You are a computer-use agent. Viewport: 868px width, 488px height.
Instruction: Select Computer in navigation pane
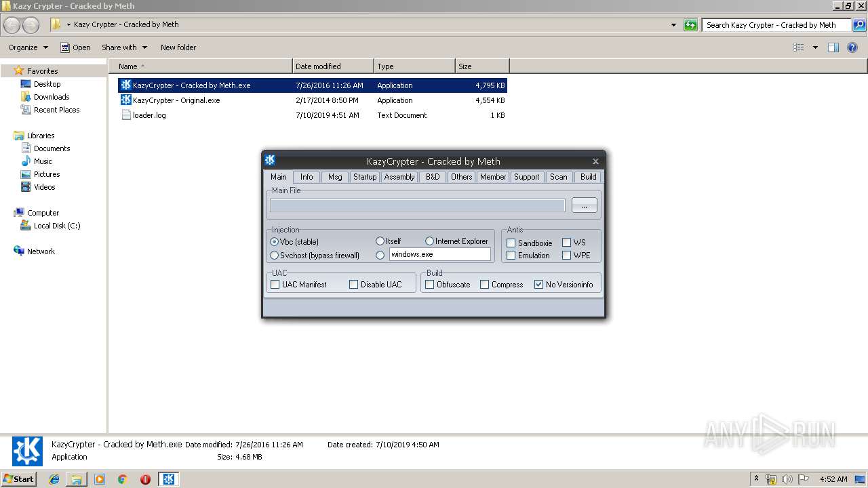point(37,213)
